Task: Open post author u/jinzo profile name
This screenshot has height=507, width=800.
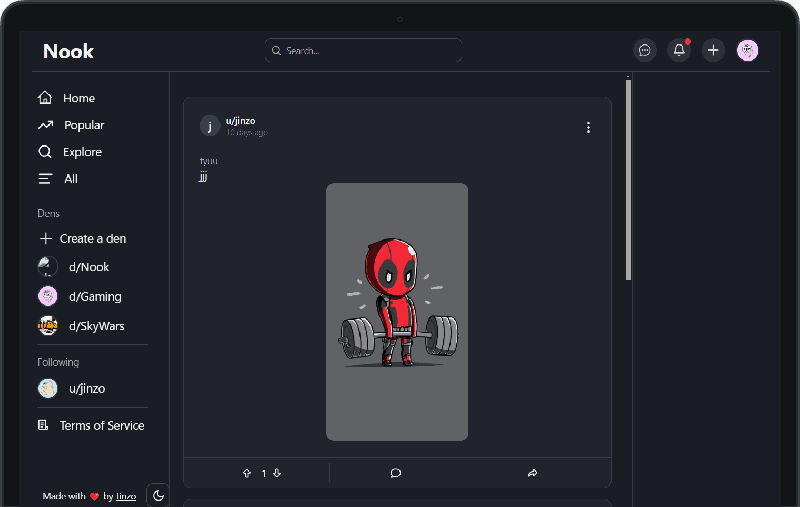Action: point(240,121)
